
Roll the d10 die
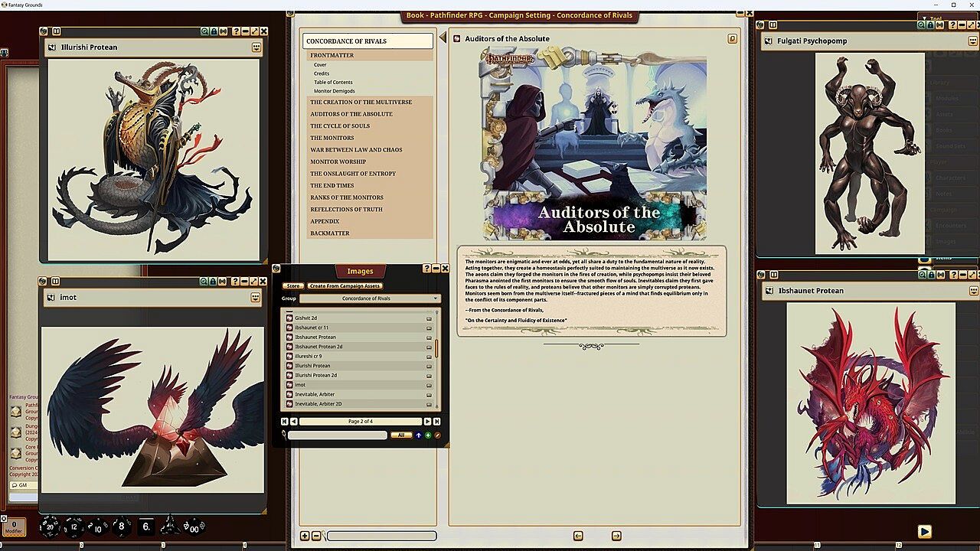(97, 527)
